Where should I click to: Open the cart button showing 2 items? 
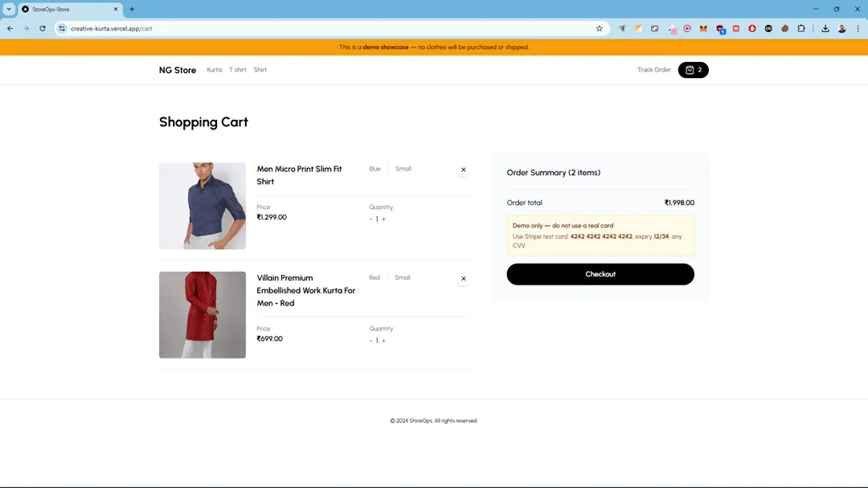click(x=693, y=70)
